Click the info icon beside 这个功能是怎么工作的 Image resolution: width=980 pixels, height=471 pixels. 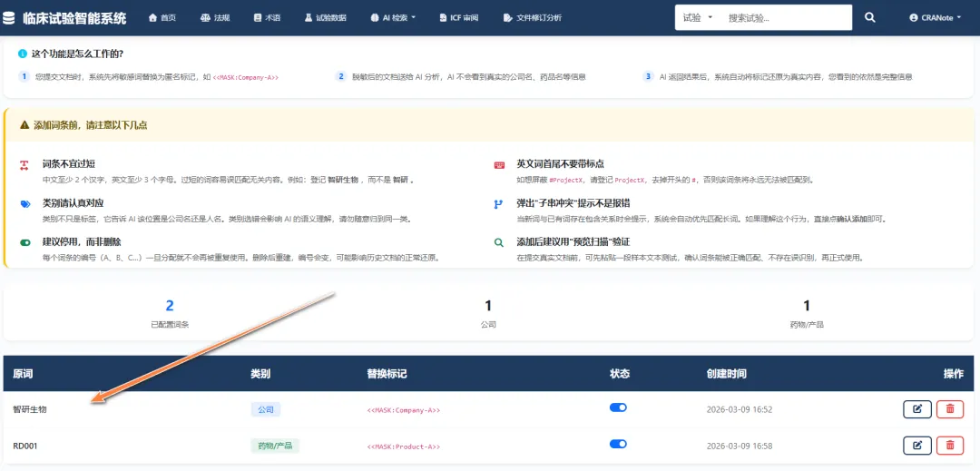pos(23,54)
